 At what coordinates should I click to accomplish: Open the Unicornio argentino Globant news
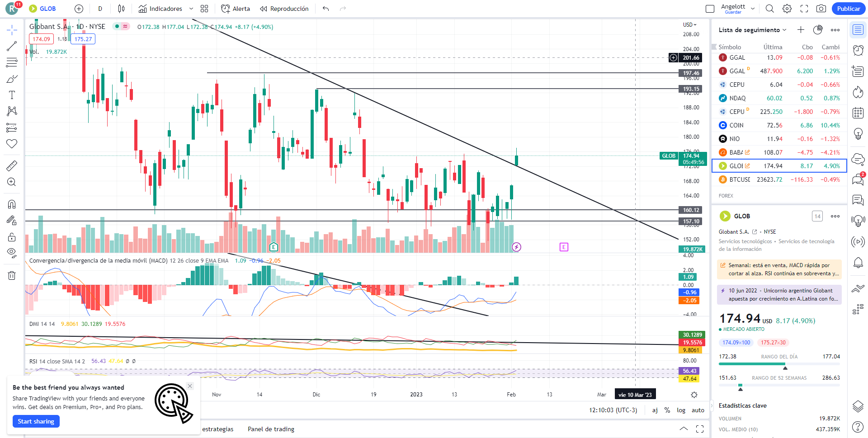pyautogui.click(x=779, y=295)
